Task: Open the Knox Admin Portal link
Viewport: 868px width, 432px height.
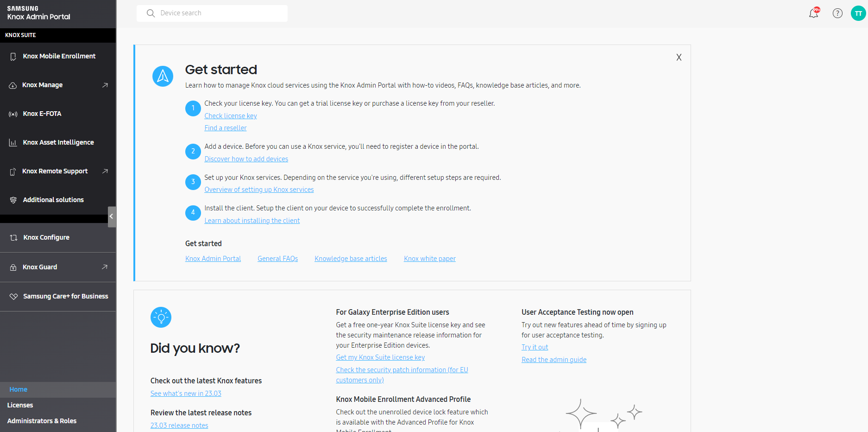Action: pos(213,259)
